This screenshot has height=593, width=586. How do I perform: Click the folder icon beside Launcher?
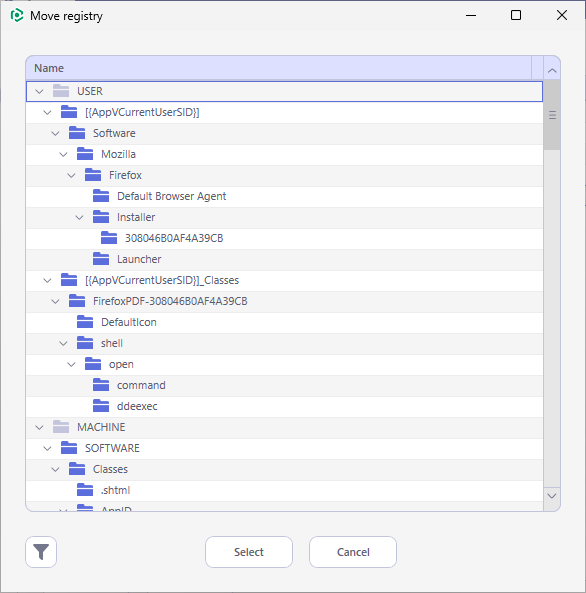point(101,259)
